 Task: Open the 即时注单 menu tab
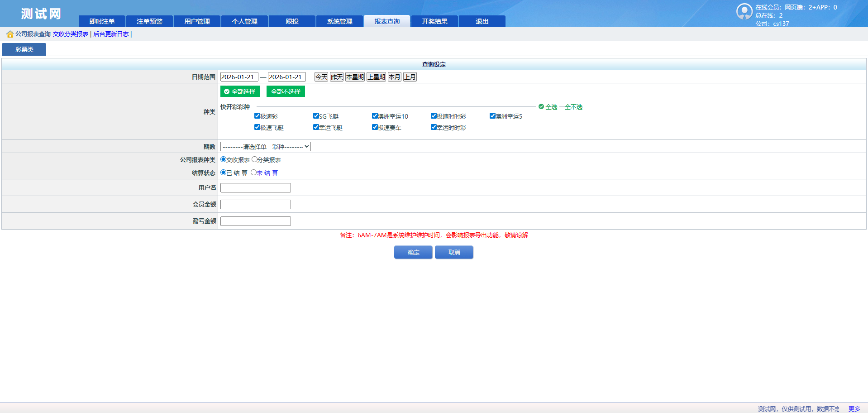point(102,21)
